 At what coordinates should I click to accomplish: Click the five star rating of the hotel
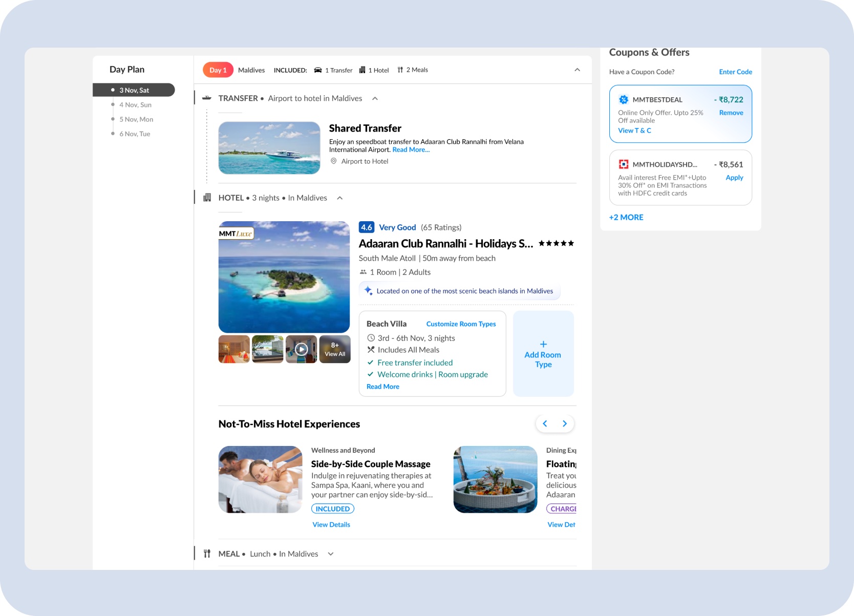click(557, 244)
